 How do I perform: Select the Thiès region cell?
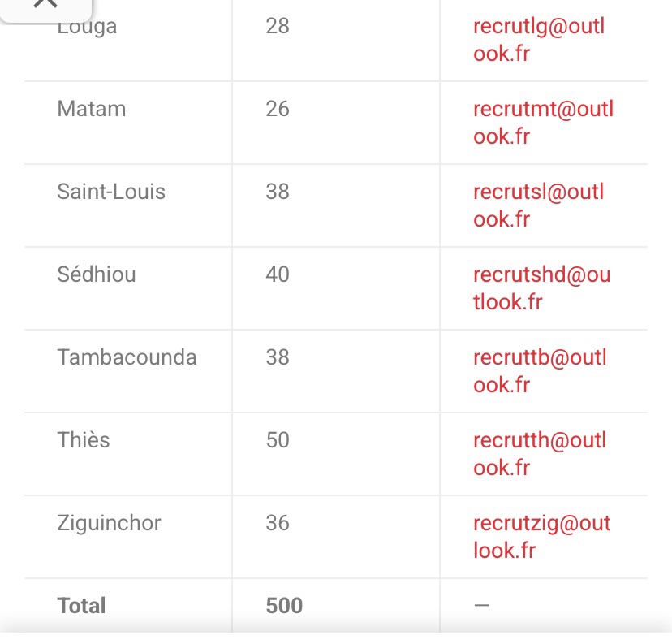(x=84, y=440)
